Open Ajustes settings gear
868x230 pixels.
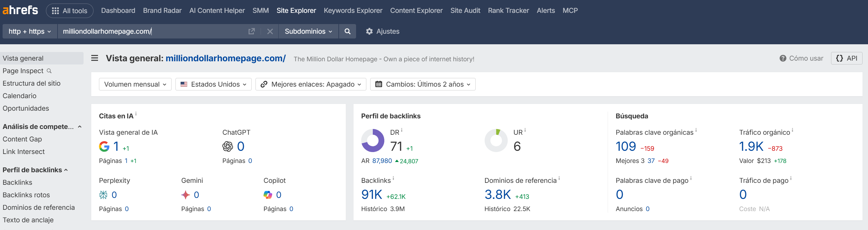pyautogui.click(x=382, y=31)
